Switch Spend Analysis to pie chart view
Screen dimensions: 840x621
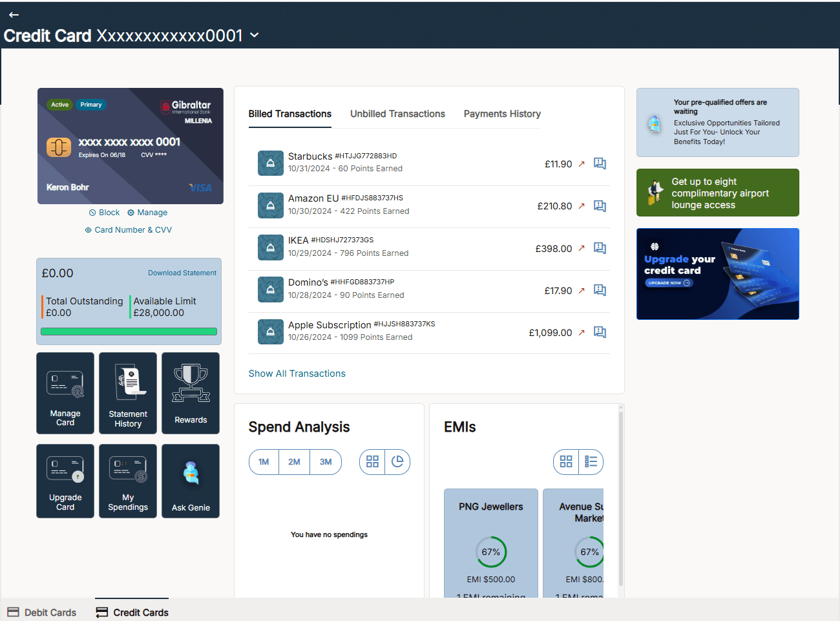397,462
